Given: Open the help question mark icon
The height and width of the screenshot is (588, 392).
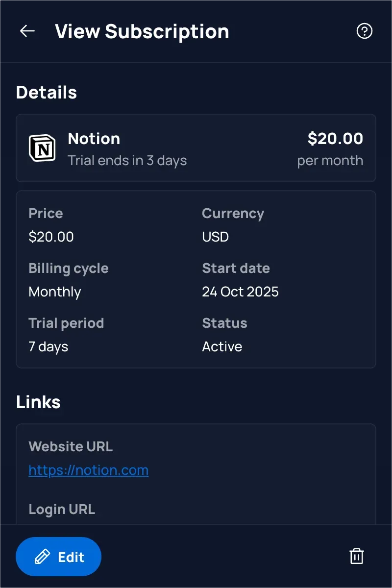Looking at the screenshot, I should [365, 31].
